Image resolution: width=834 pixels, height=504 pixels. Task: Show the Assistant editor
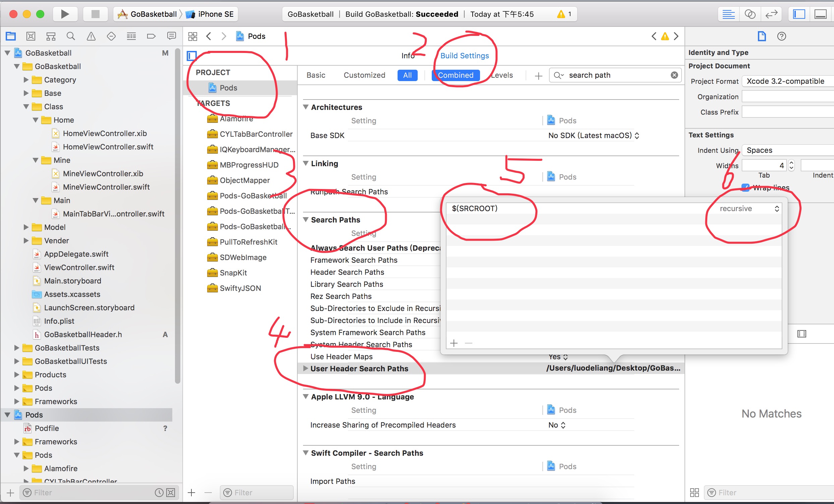pyautogui.click(x=750, y=14)
